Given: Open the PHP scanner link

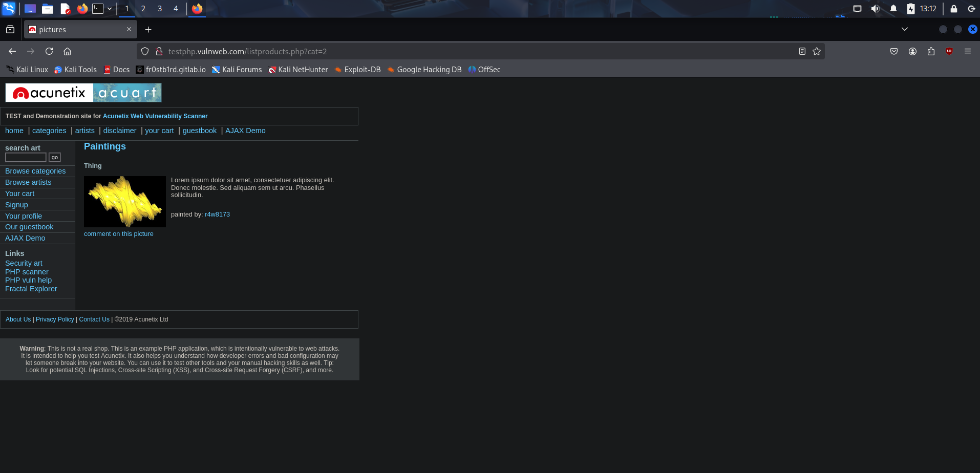Looking at the screenshot, I should point(27,272).
